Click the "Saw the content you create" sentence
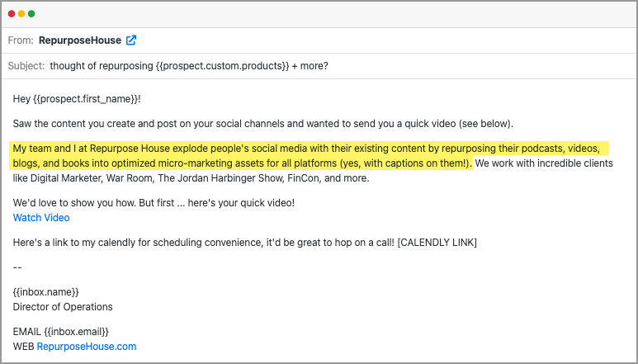This screenshot has width=638, height=364. click(x=262, y=124)
